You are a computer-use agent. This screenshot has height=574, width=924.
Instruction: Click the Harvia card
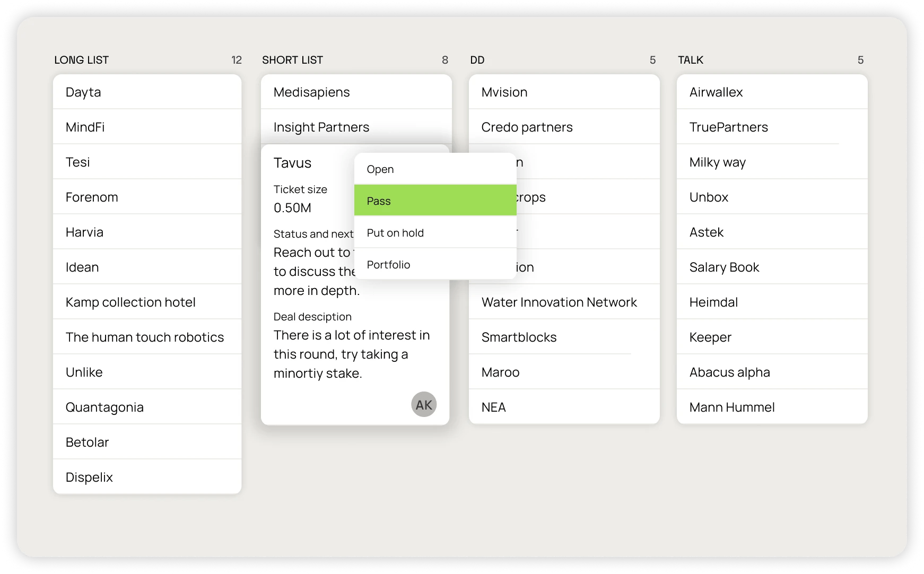pos(147,232)
